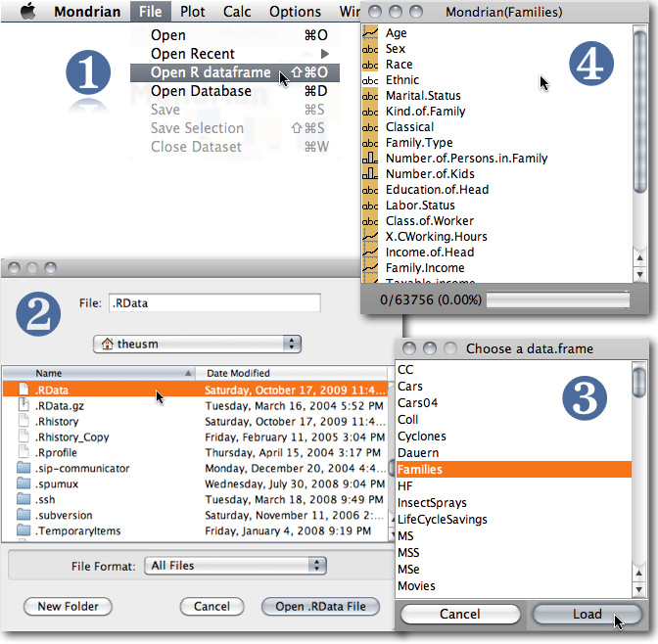Image resolution: width=658 pixels, height=644 pixels.
Task: Click the abc type icon beside Race
Action: click(370, 65)
